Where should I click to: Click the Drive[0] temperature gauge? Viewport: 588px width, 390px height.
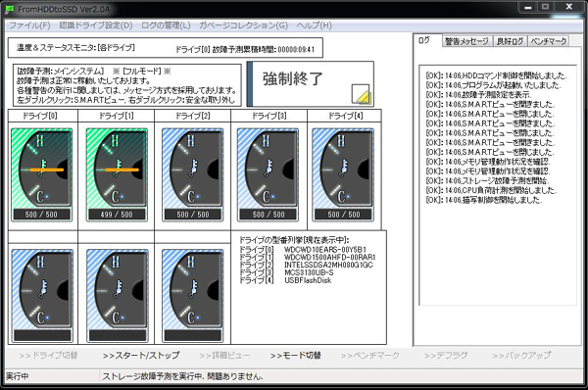(41, 174)
